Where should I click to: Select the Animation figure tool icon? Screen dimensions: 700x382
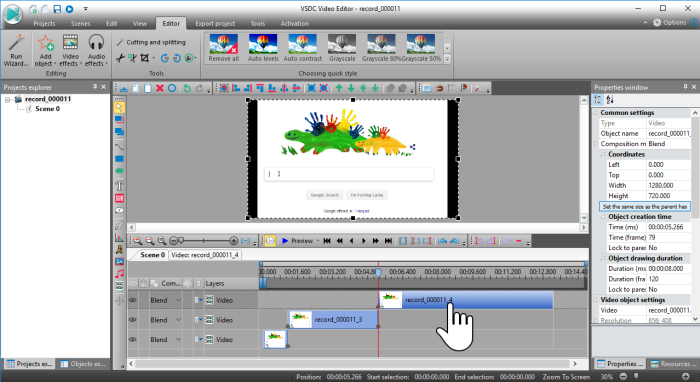click(x=119, y=249)
